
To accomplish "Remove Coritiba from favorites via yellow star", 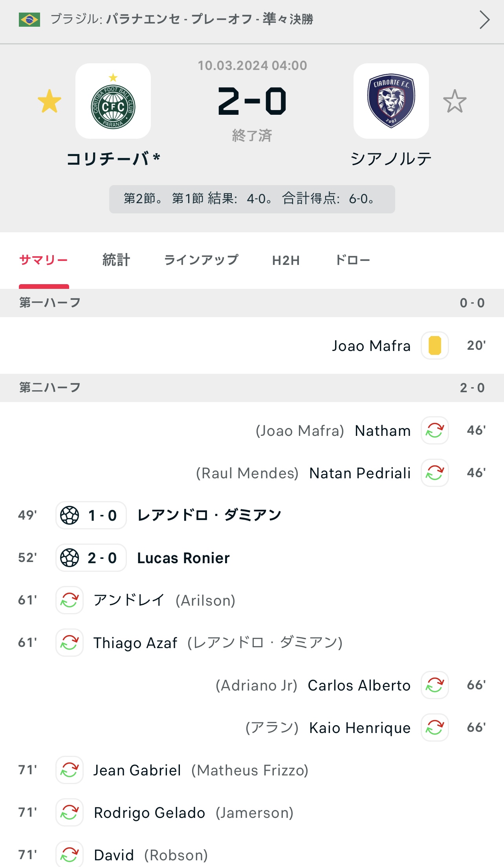I will point(49,101).
